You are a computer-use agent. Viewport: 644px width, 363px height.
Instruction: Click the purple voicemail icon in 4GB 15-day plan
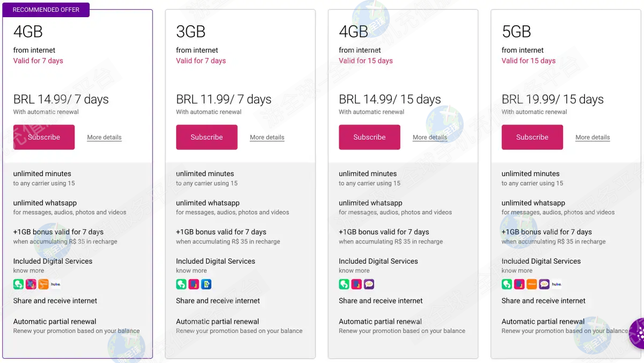coord(369,284)
